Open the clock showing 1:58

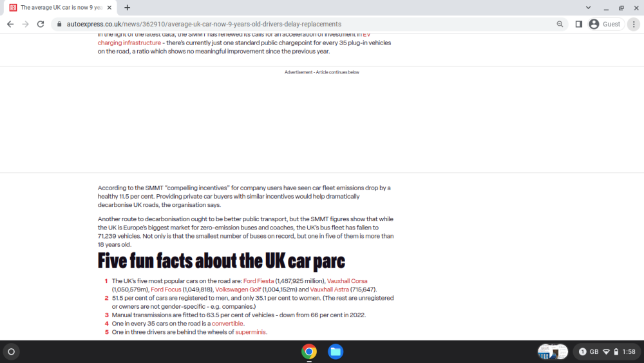(x=629, y=352)
